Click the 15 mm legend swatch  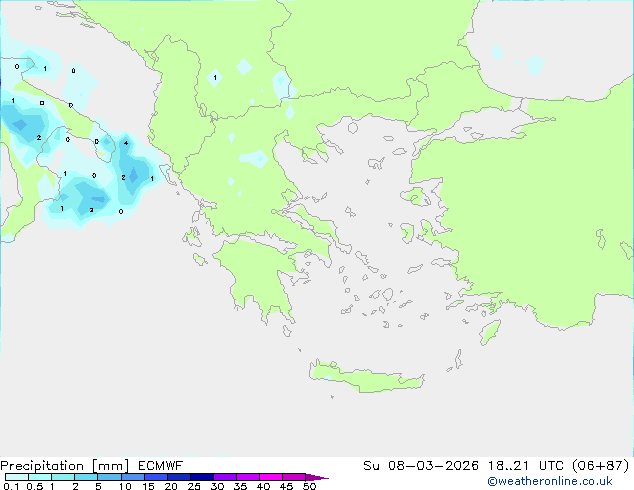[156, 477]
